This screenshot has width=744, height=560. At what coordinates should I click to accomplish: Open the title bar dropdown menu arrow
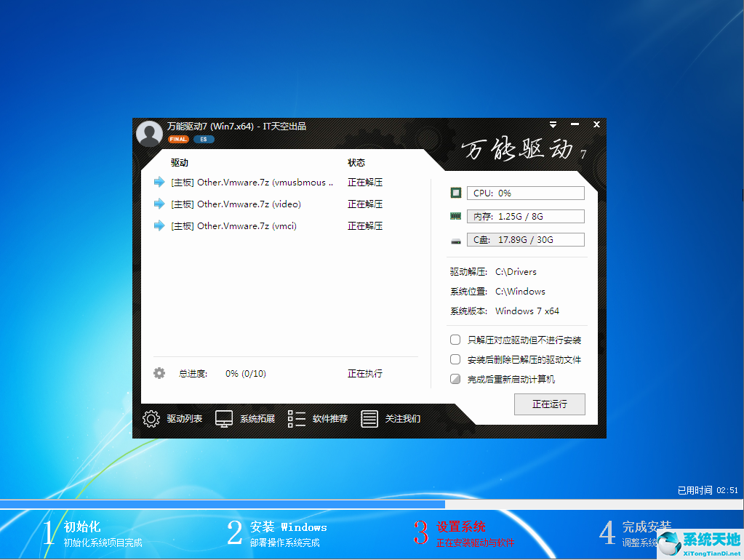pos(553,125)
